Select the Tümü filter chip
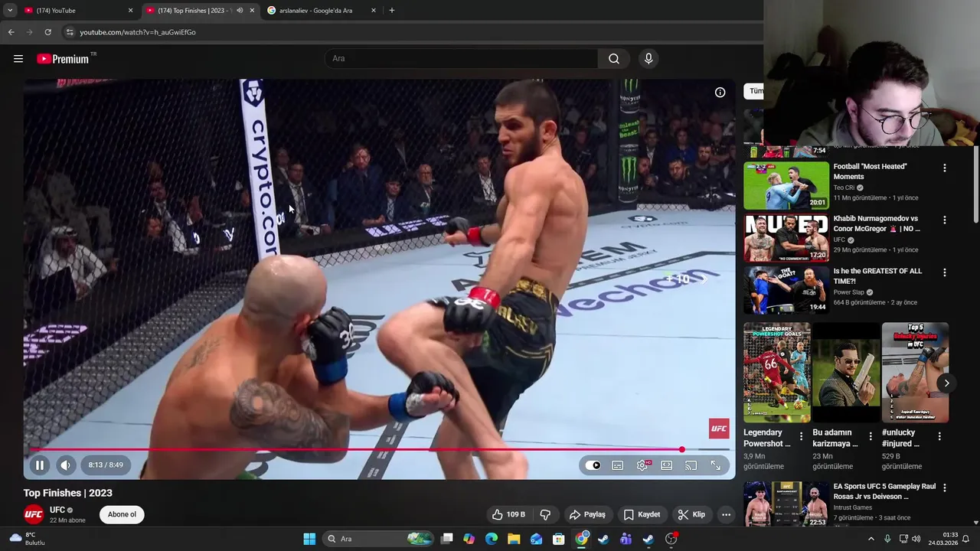 tap(755, 91)
